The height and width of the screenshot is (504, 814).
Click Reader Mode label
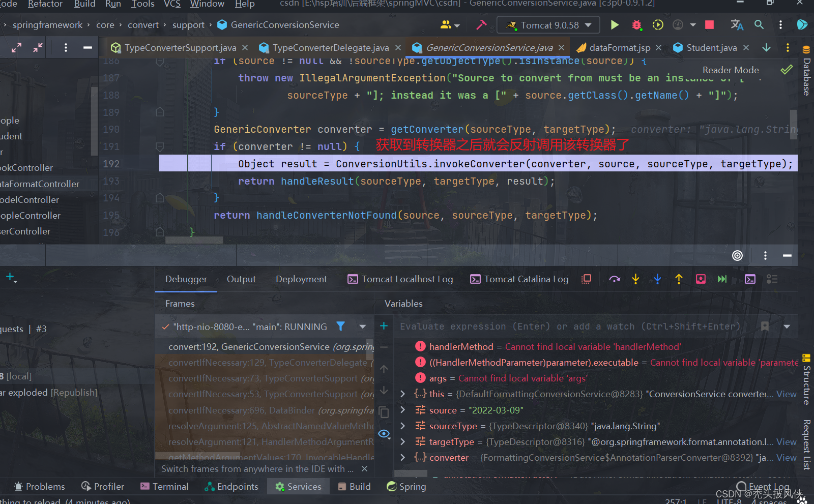(x=731, y=70)
